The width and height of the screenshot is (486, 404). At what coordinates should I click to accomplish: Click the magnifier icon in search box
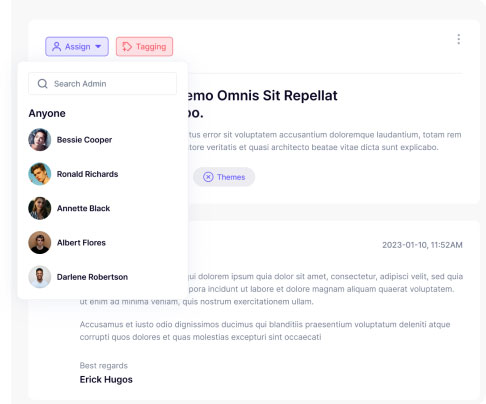click(x=43, y=84)
